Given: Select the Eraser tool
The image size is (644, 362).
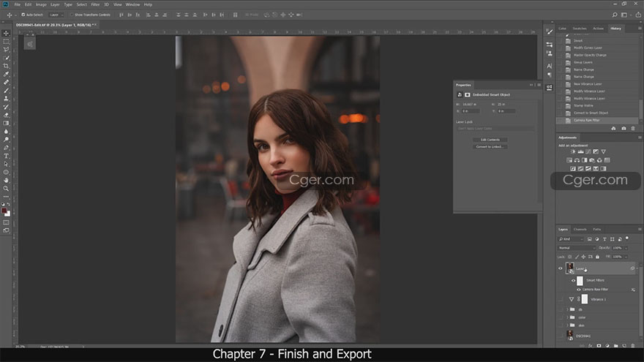Looking at the screenshot, I should coord(6,115).
